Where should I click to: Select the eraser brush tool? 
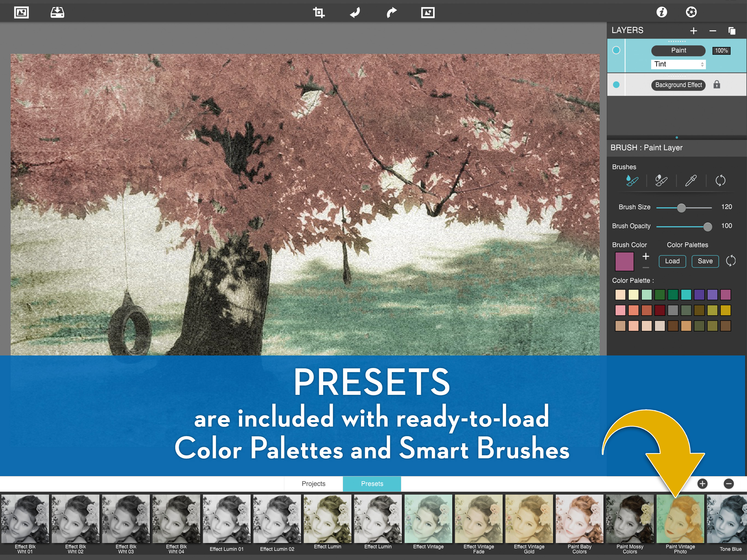coord(661,180)
